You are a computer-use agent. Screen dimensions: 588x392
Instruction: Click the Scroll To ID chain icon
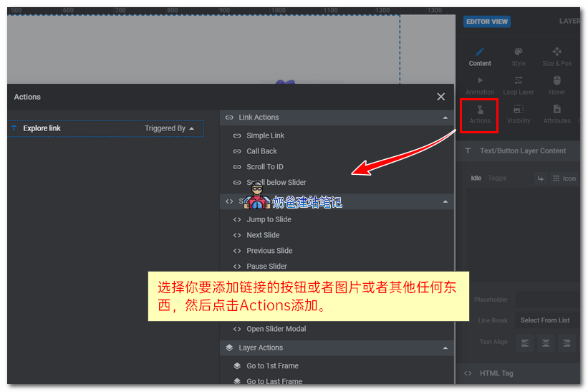point(237,167)
